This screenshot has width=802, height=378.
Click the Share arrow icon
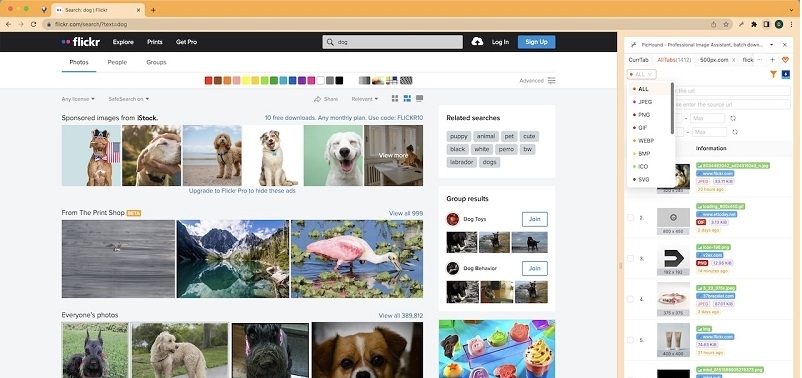tap(317, 99)
